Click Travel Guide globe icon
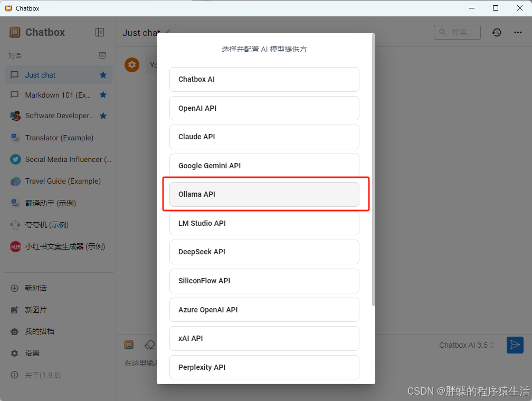Viewport: 532px width, 401px height. [x=15, y=181]
